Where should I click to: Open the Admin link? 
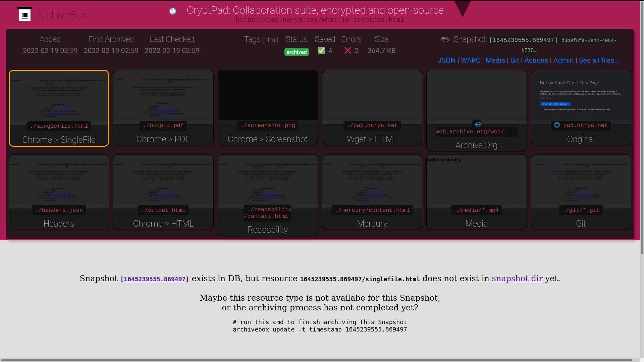click(563, 60)
